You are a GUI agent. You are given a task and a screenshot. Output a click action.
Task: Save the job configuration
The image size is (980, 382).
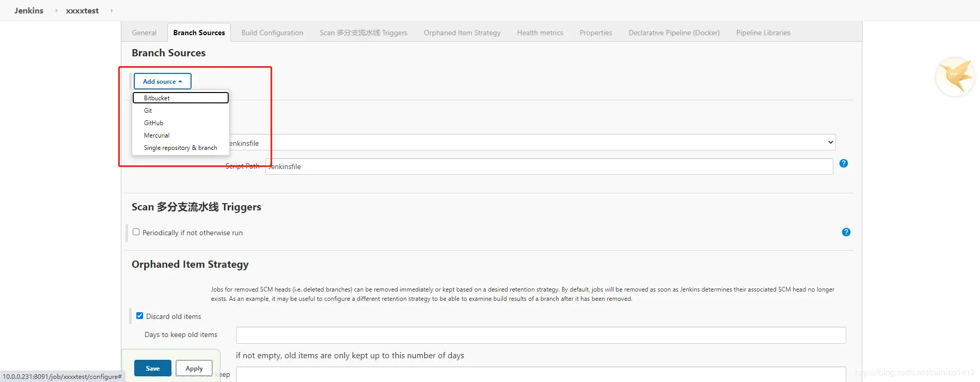tap(153, 368)
